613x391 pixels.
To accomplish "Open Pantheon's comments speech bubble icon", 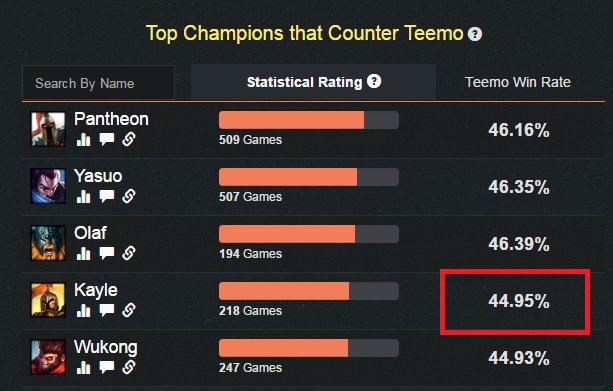I will (107, 139).
